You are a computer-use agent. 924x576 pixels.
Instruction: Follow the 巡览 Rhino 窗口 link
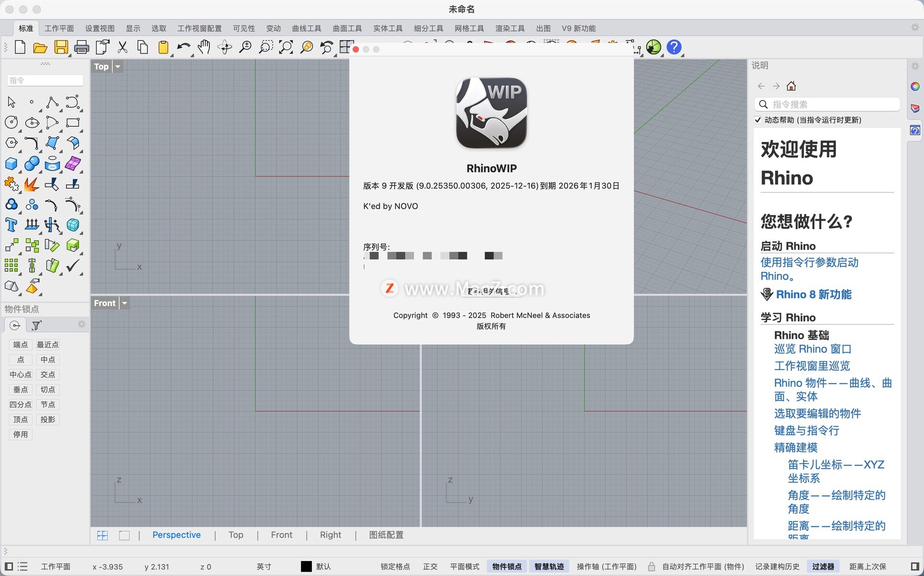point(812,349)
